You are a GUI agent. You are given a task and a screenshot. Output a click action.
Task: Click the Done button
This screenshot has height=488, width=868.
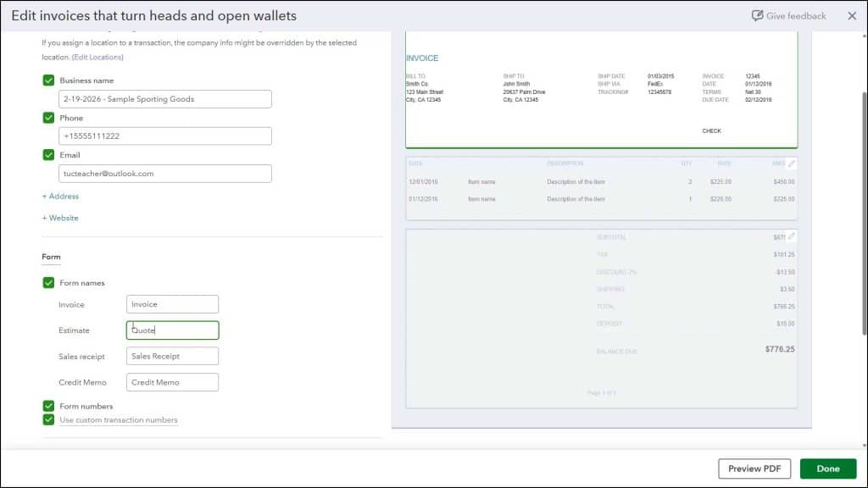pyautogui.click(x=826, y=468)
